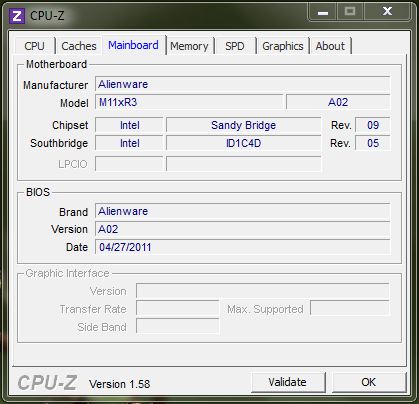The image size is (419, 404).
Task: Open the About tab
Action: (x=330, y=46)
